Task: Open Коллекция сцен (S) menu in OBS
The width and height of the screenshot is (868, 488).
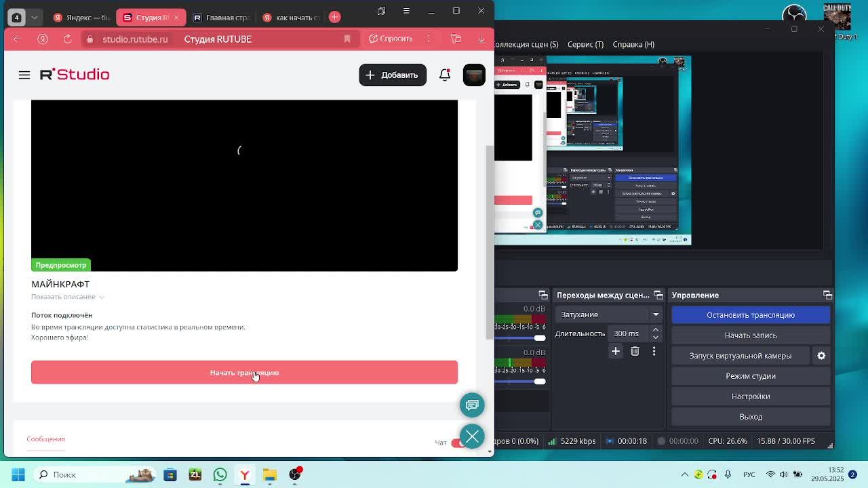Action: pyautogui.click(x=526, y=44)
